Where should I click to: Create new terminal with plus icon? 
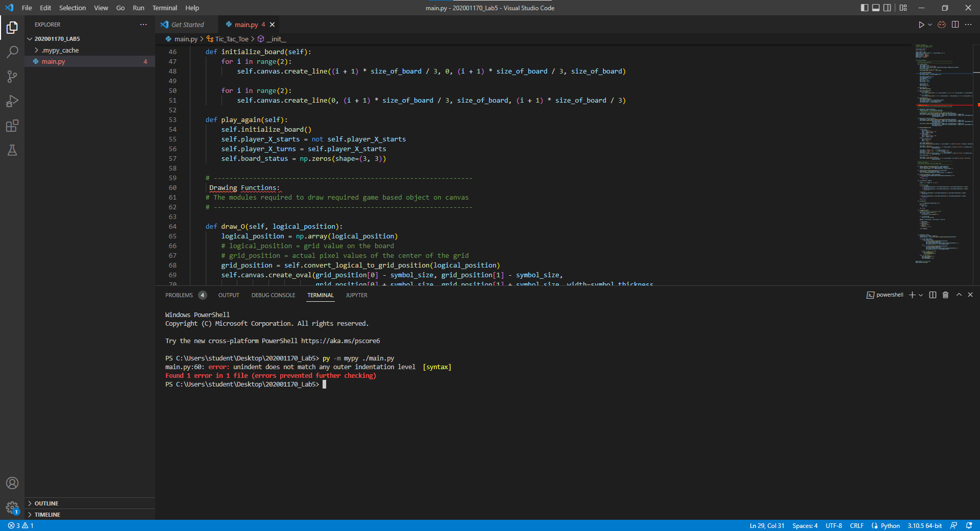(x=912, y=295)
